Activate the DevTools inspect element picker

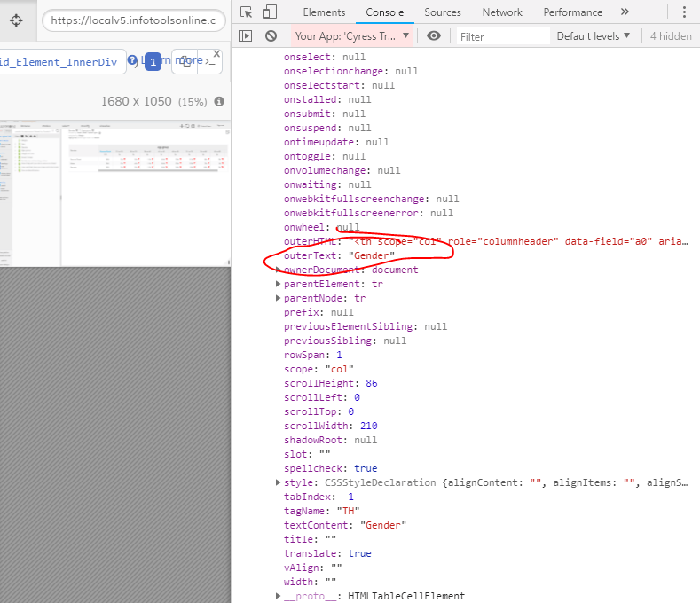[246, 12]
